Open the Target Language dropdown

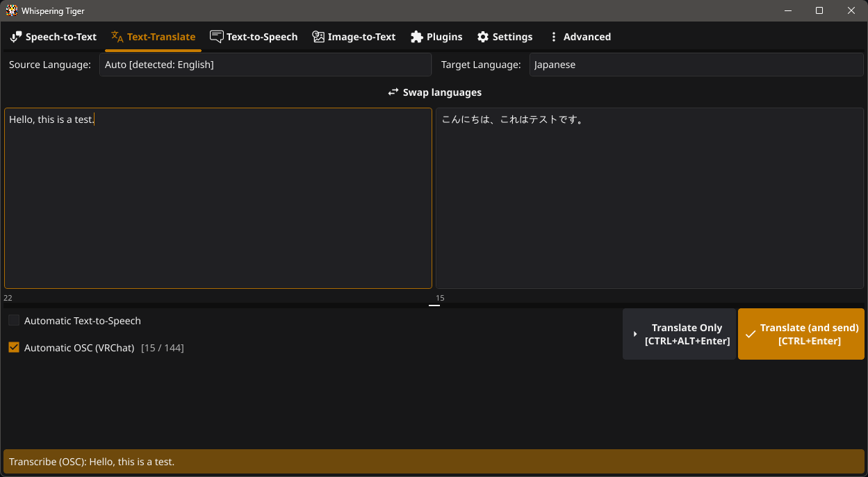tap(696, 65)
